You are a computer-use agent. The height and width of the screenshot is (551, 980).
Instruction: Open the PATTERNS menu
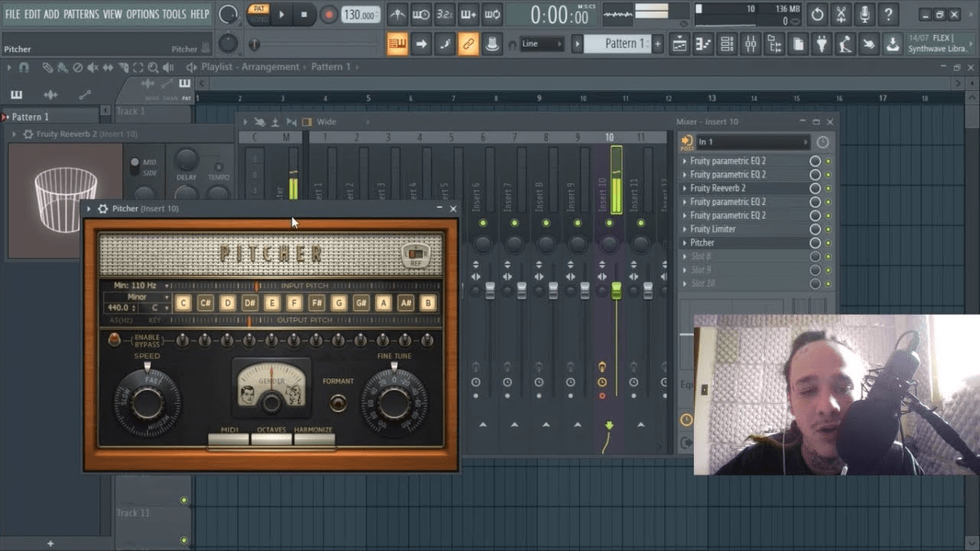click(81, 14)
